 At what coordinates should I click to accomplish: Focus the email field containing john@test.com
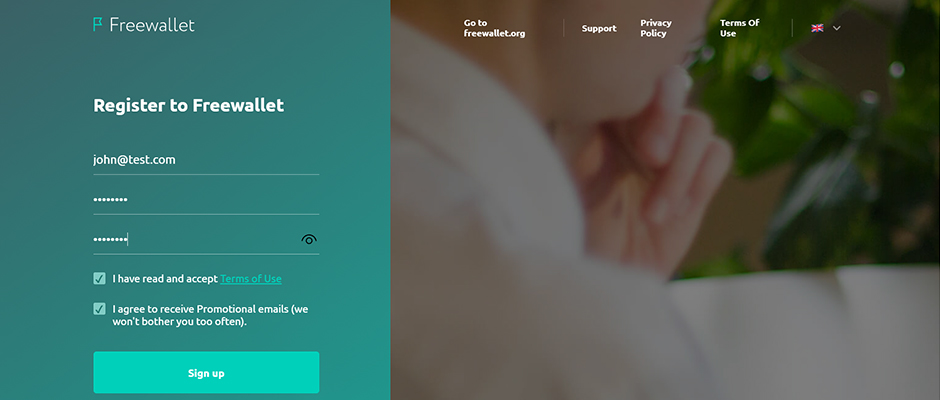(206, 160)
